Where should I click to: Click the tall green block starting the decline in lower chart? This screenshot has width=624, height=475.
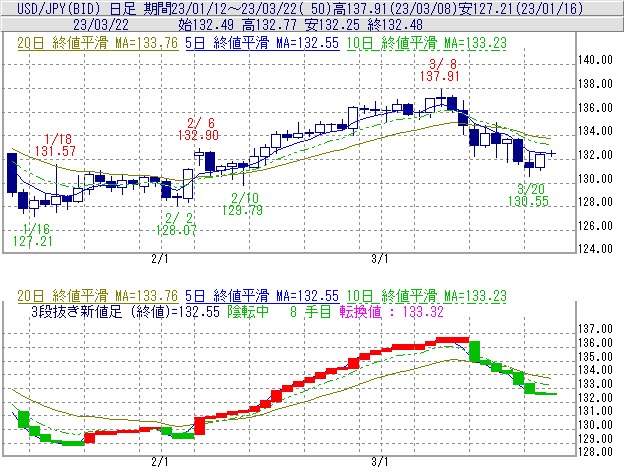474,352
